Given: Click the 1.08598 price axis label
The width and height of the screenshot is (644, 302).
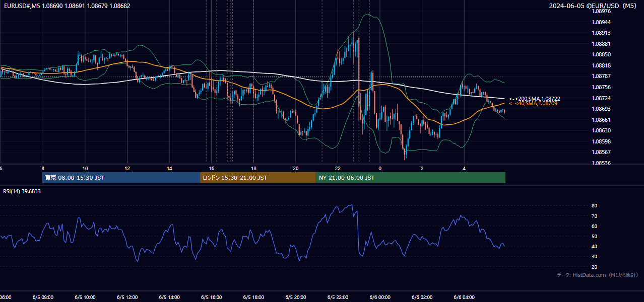Looking at the screenshot, I should pyautogui.click(x=601, y=141).
